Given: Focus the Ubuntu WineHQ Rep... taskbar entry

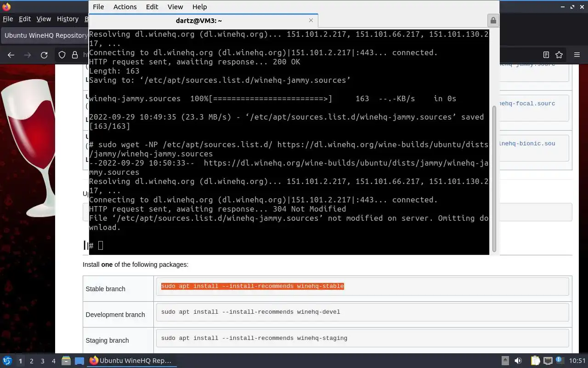Looking at the screenshot, I should [131, 361].
